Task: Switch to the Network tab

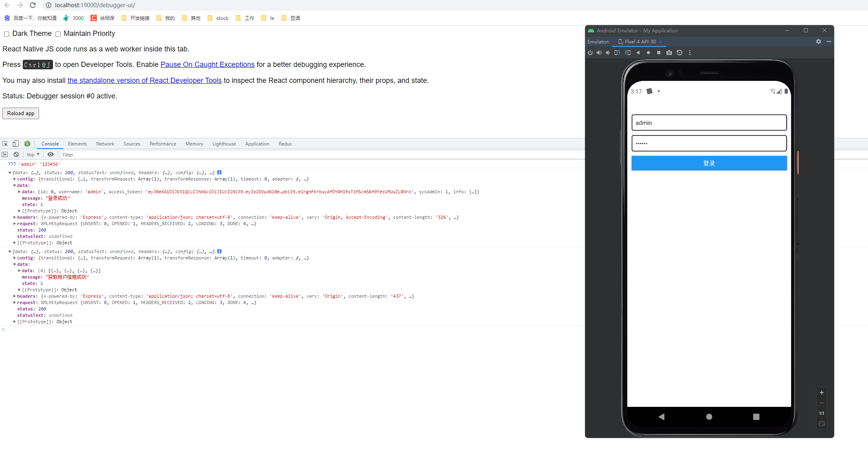Action: (x=105, y=144)
